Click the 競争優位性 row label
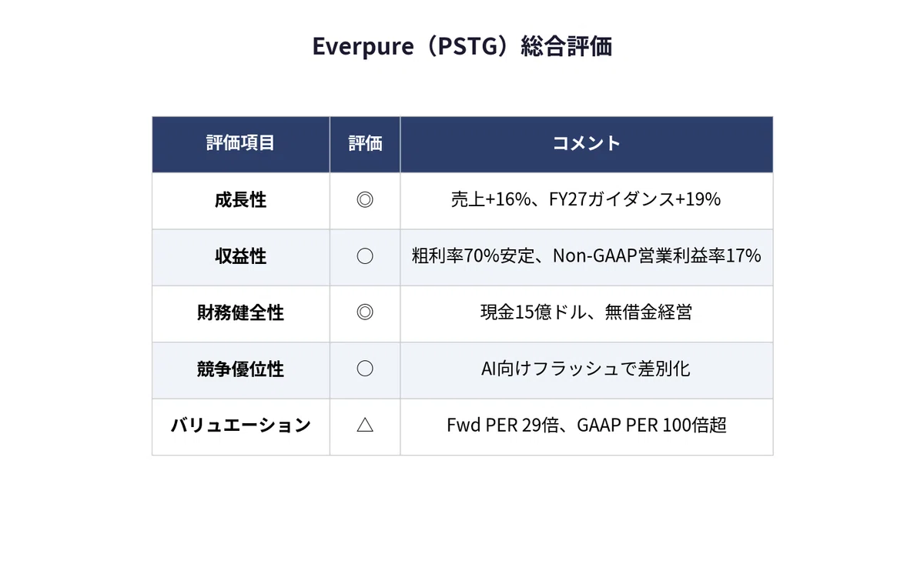Screen dimensions: 924x571 (x=240, y=369)
